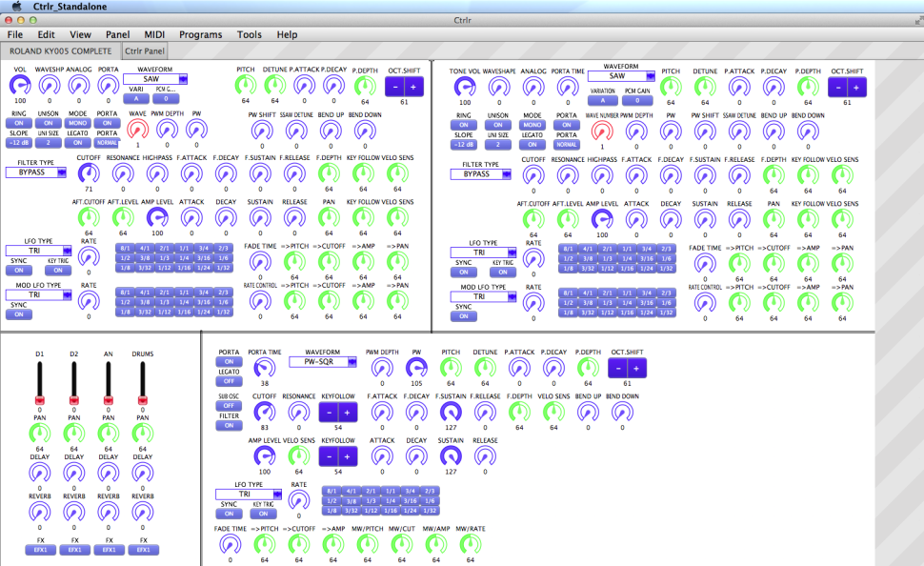
Task: Click the PW knob showing 105
Action: pos(416,368)
